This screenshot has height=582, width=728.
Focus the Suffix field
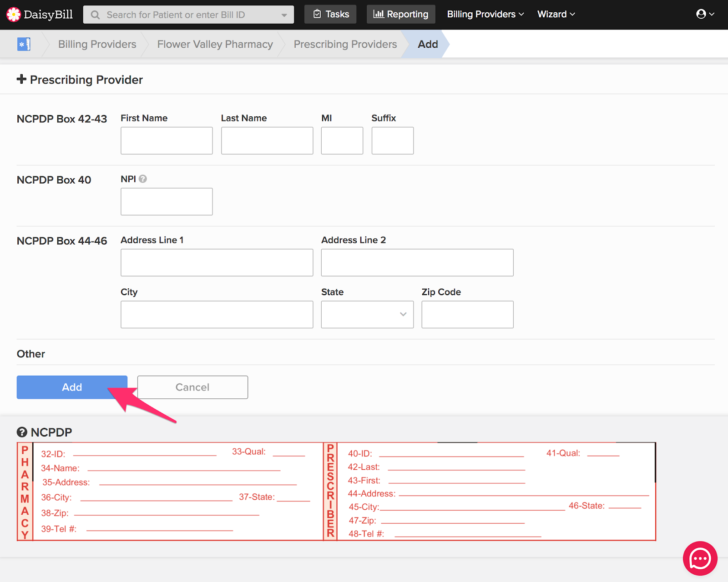coord(393,140)
